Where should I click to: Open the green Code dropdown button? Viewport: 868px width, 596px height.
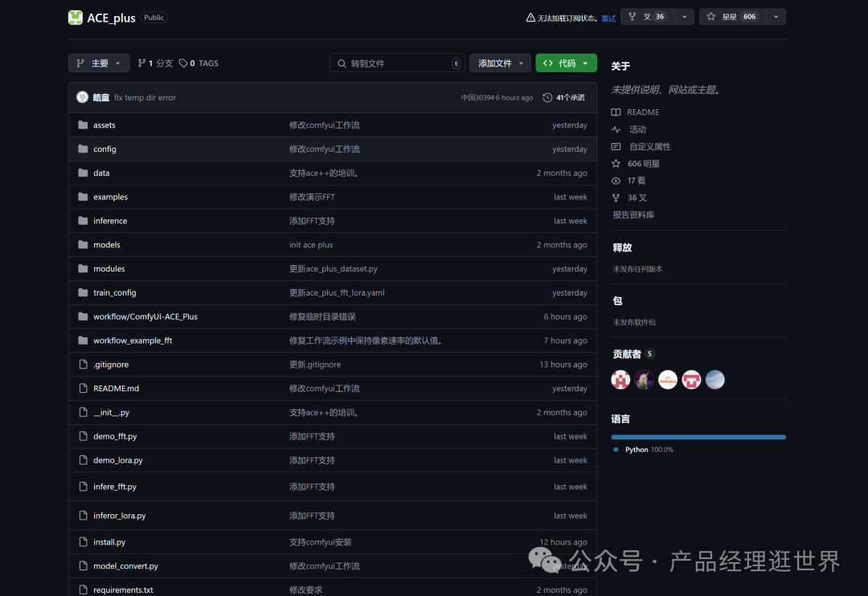pyautogui.click(x=567, y=63)
